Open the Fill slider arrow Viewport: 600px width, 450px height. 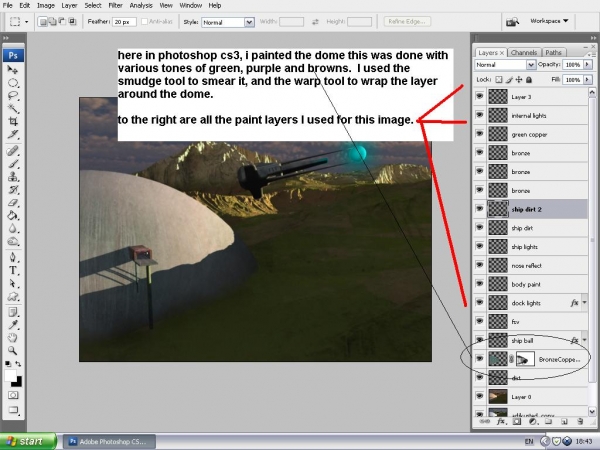click(x=587, y=80)
